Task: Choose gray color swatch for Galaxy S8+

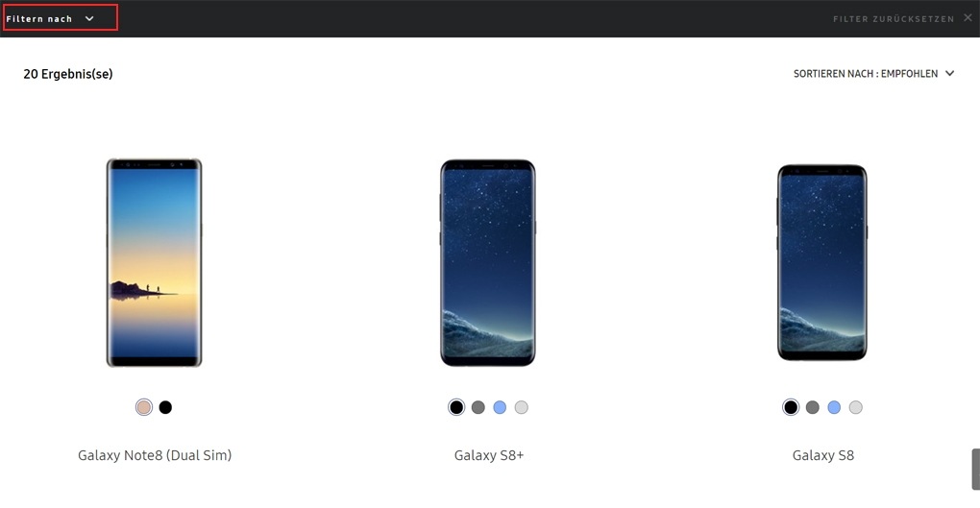Action: click(x=478, y=407)
